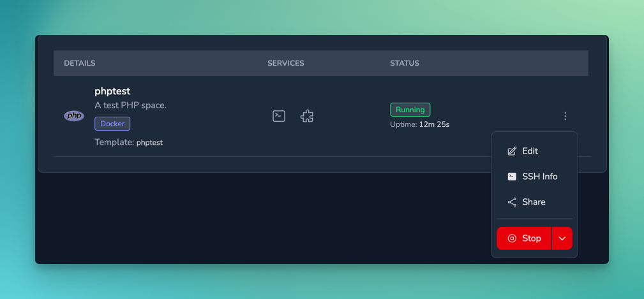644x299 pixels.
Task: Click the share nodes icon
Action: coord(512,202)
